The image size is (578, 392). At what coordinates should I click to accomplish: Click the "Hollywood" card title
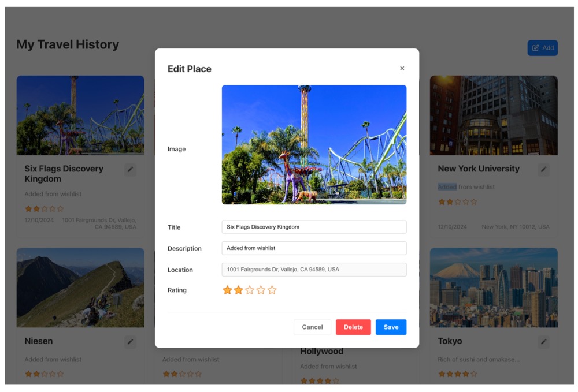(322, 352)
